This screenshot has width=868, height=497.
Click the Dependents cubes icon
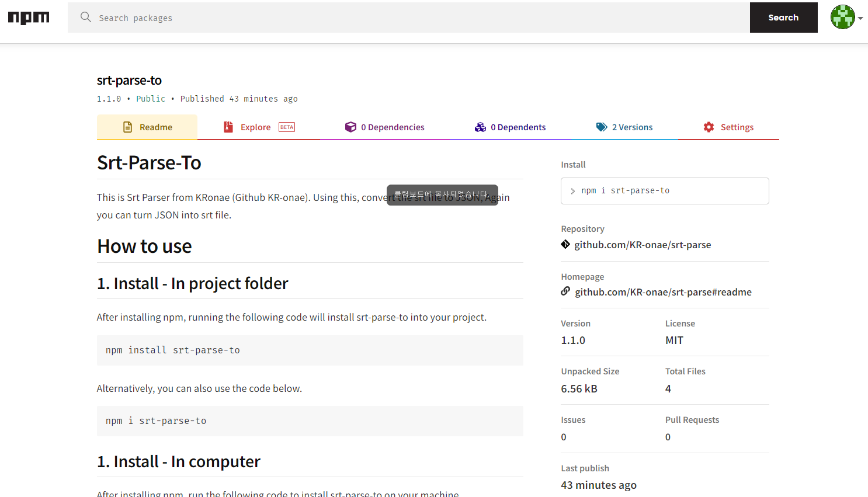tap(480, 127)
